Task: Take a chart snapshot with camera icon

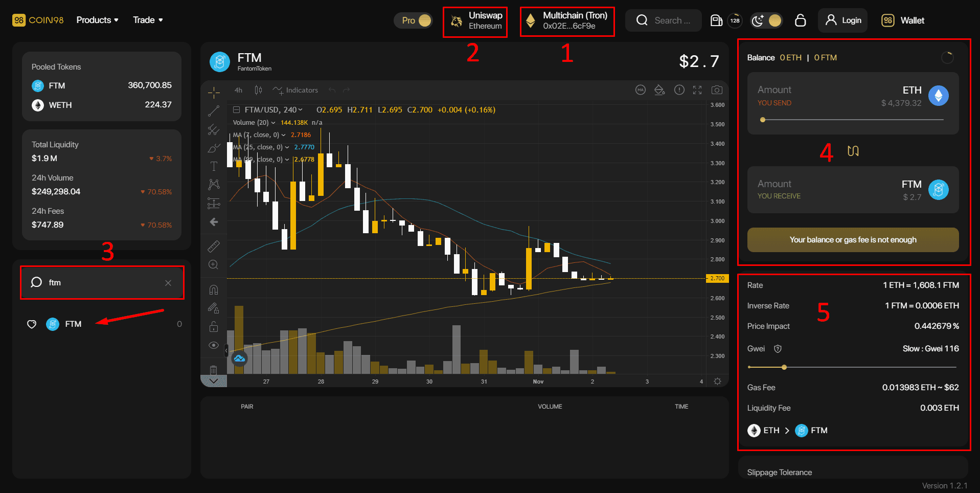Action: (x=717, y=90)
